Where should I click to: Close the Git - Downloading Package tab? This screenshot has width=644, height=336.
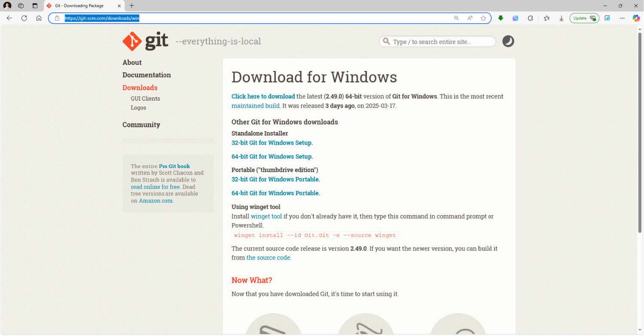pos(119,6)
